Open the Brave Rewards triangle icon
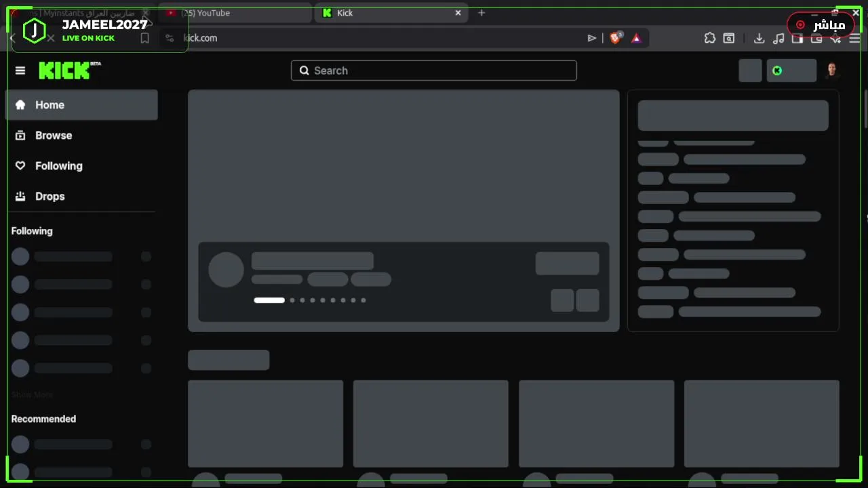 point(636,39)
